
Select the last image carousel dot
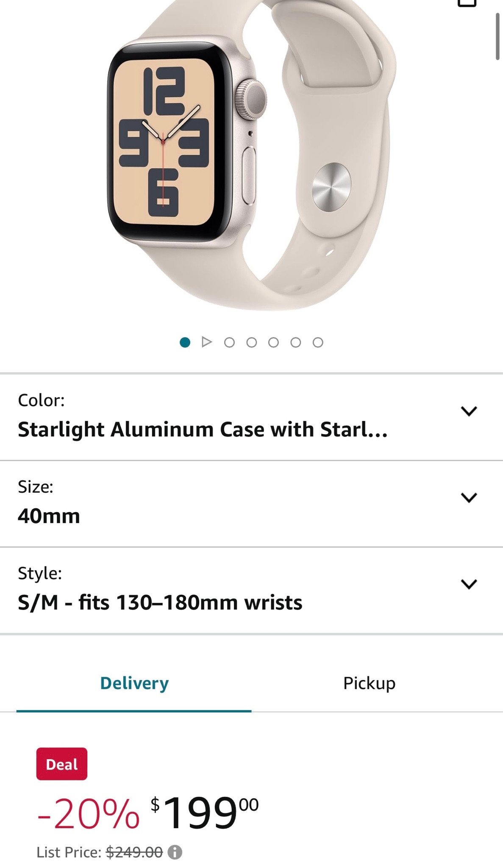317,342
